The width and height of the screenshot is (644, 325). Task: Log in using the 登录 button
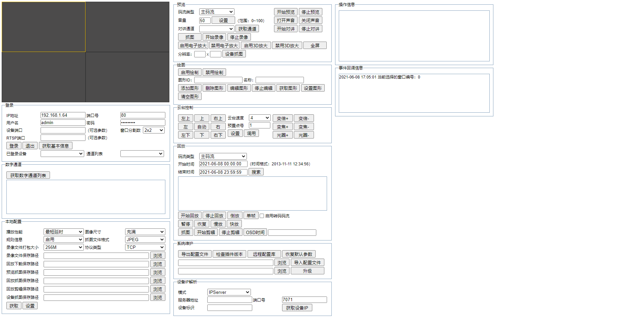point(13,145)
